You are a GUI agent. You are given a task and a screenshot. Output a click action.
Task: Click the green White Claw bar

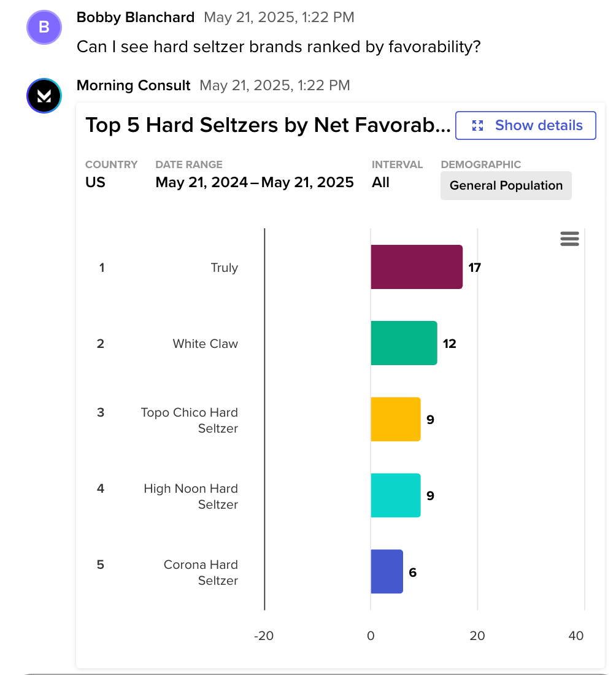[404, 343]
